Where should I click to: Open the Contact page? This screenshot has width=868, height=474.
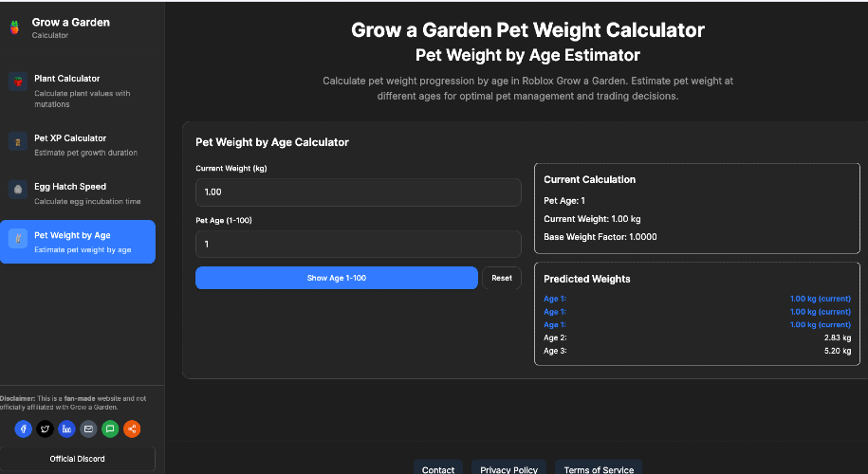438,469
